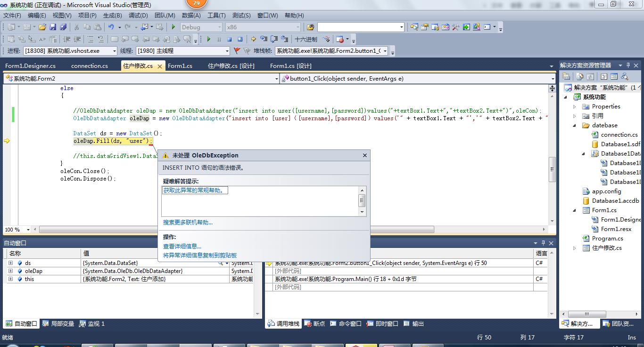Close the 住户修改.cs tab
Image resolution: width=644 pixels, height=347 pixels.
pos(160,66)
